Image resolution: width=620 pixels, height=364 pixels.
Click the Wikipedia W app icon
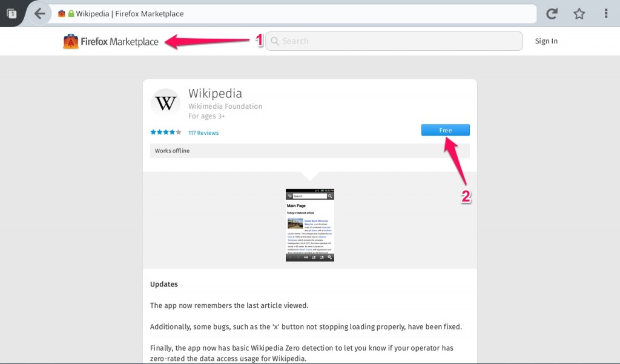166,103
